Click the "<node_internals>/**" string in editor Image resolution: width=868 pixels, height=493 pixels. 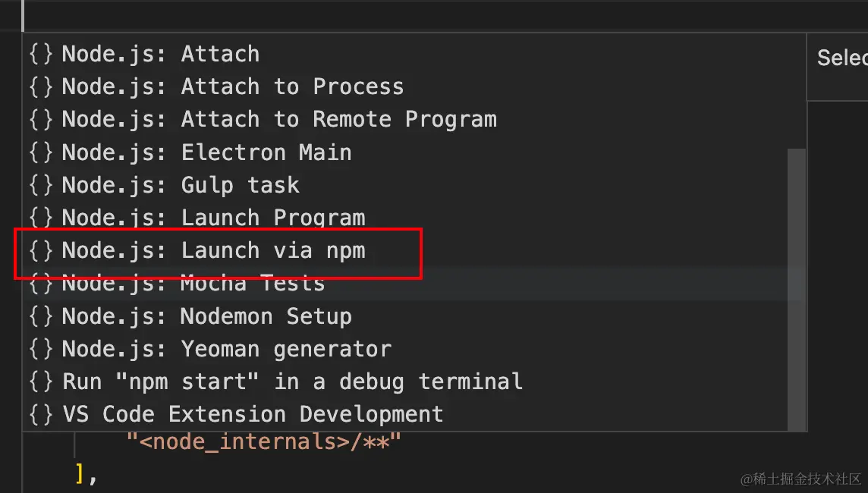[263, 441]
